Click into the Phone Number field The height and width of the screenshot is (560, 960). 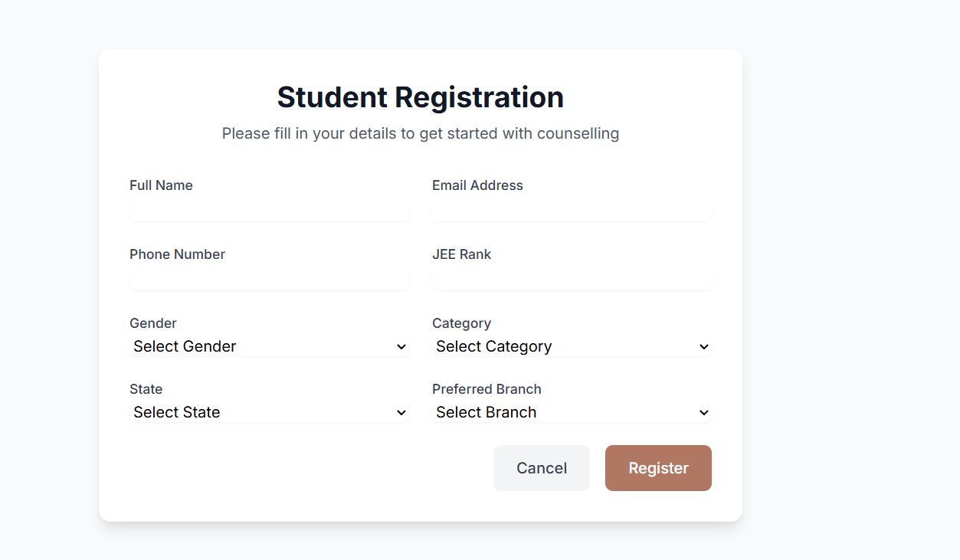pyautogui.click(x=269, y=279)
